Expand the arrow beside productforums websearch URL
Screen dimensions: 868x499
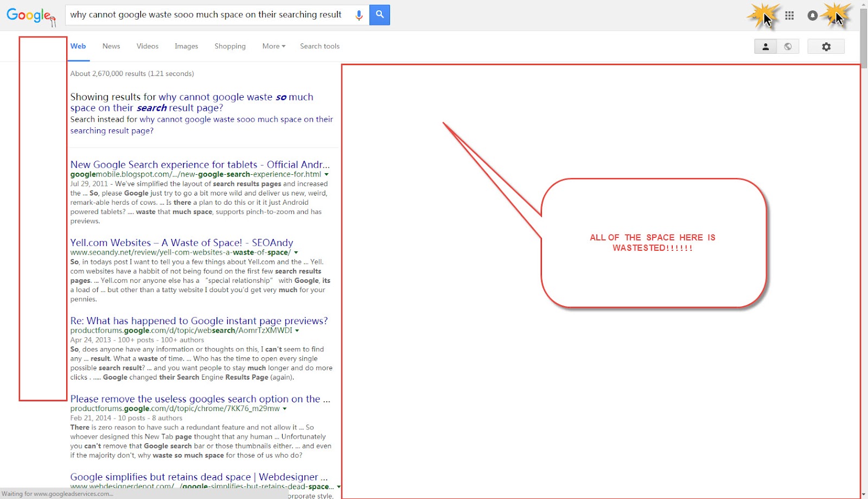[x=297, y=331]
